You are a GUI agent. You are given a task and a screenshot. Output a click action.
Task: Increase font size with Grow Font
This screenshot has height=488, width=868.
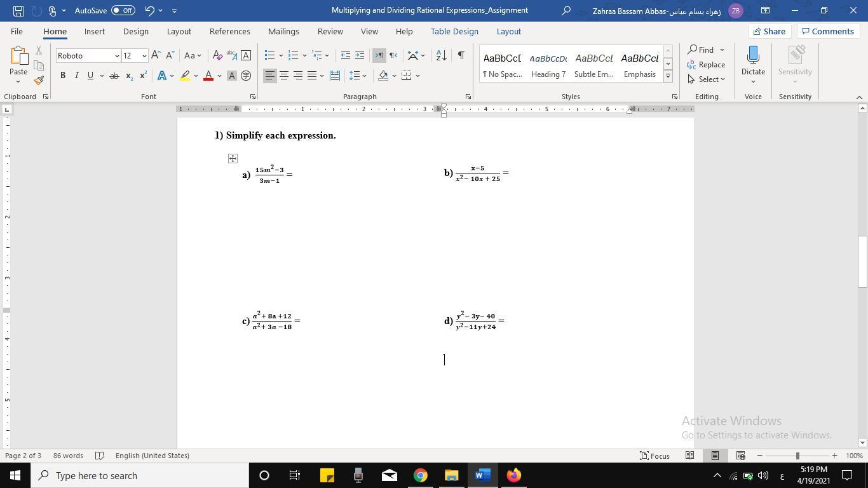[x=156, y=56]
